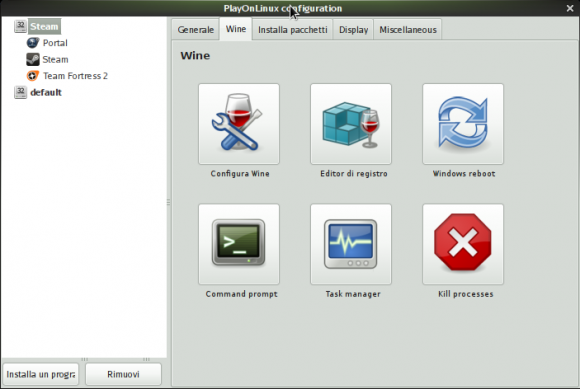
Task: Click the Team Fortress 2 icon
Action: tap(33, 76)
